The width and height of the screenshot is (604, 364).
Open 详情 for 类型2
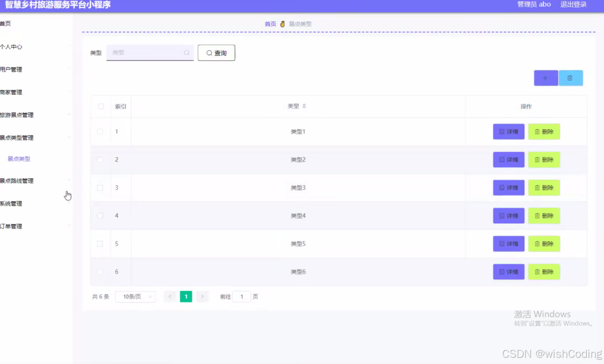pyautogui.click(x=509, y=160)
